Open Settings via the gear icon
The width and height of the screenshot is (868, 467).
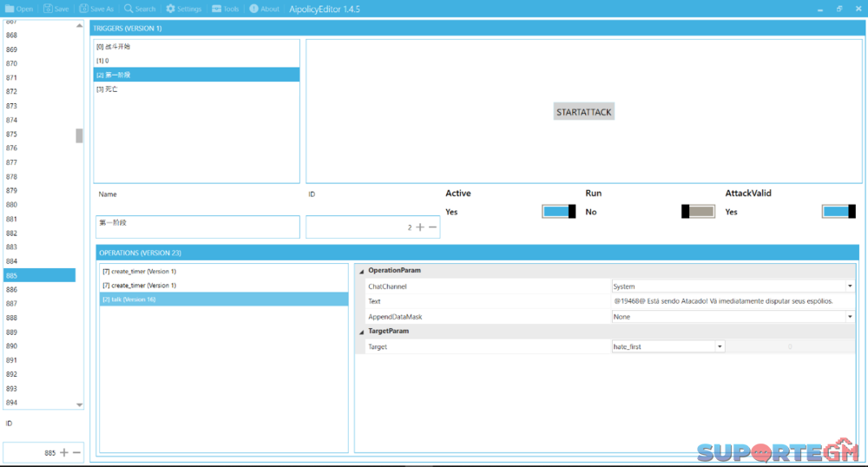point(170,9)
